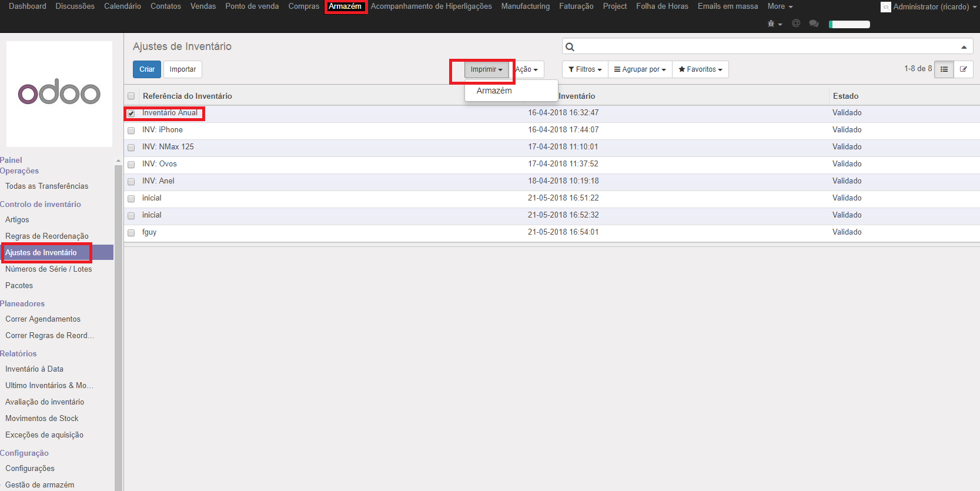Expand the Favoritos dropdown
Screen dimensions: 980x491
pyautogui.click(x=700, y=69)
